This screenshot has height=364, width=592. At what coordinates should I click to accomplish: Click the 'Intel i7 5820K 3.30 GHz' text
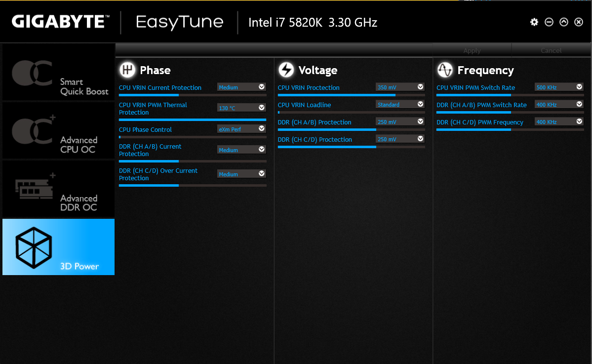point(313,23)
